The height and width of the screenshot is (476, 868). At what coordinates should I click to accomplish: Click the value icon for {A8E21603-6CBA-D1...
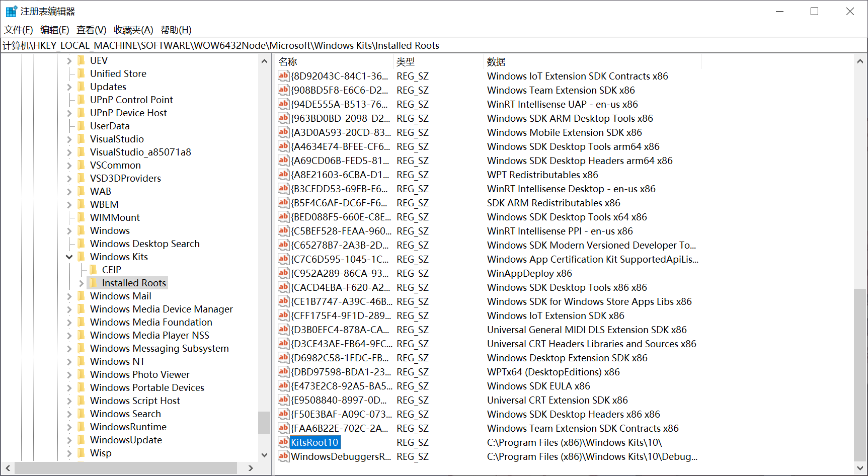(x=284, y=175)
